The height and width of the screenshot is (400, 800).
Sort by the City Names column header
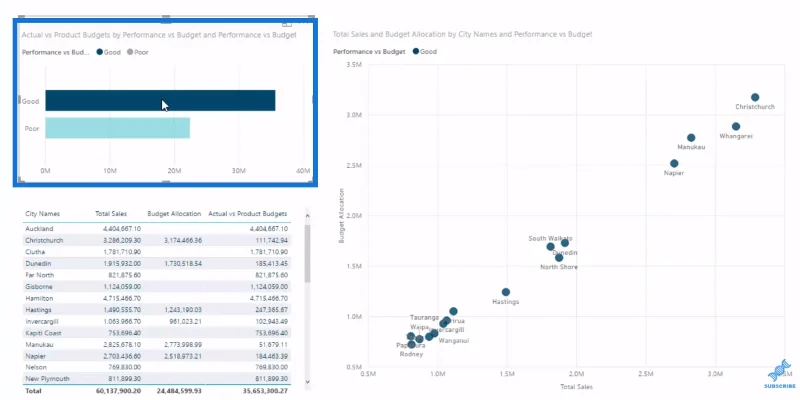(42, 214)
